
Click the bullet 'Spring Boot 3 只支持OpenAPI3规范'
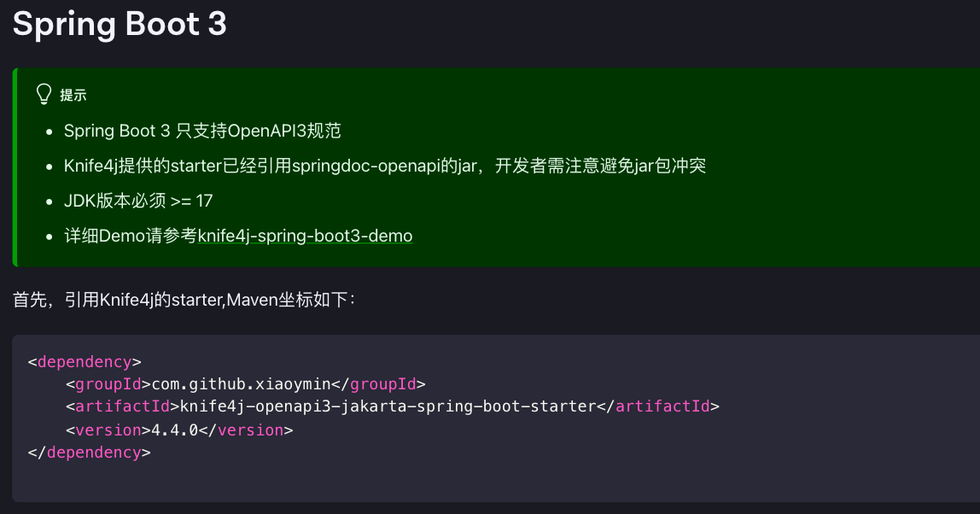[202, 131]
